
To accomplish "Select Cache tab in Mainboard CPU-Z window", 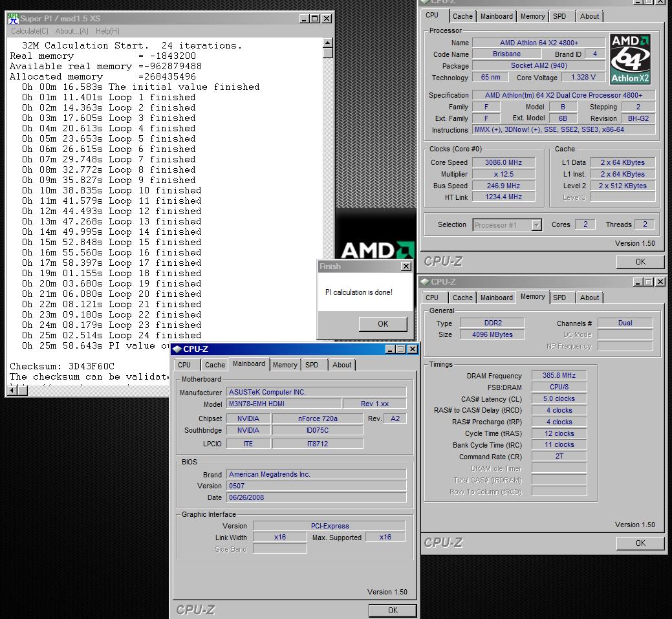I will pos(215,365).
